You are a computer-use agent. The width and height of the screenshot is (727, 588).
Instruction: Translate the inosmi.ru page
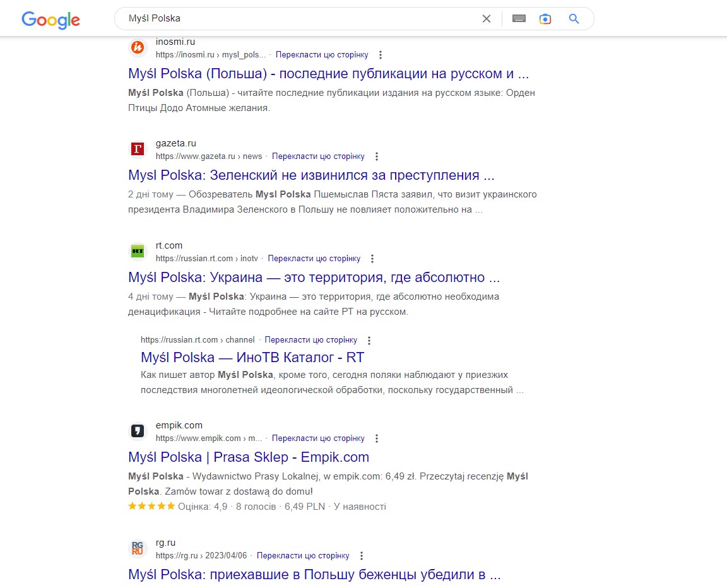click(322, 55)
